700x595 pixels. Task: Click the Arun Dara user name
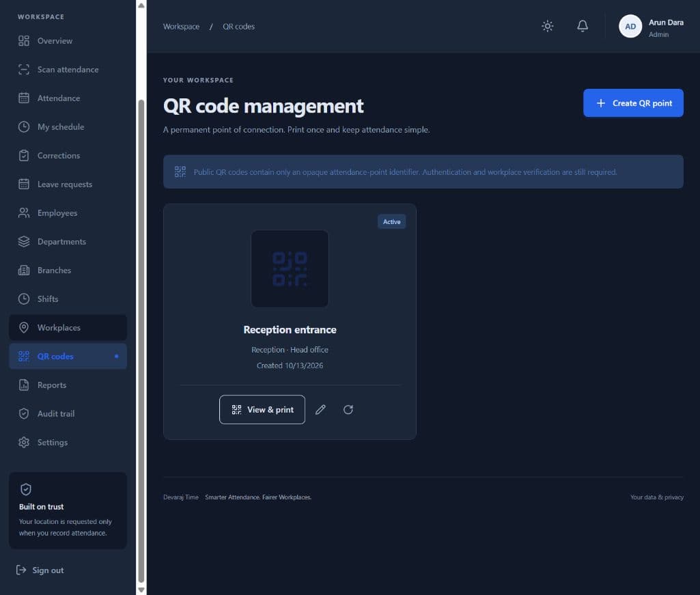(x=666, y=23)
